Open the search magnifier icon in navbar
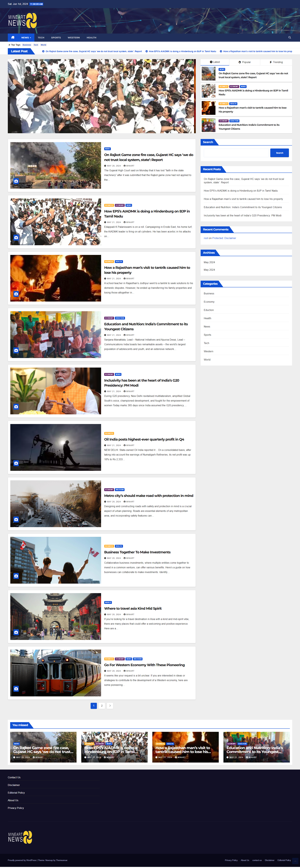 pyautogui.click(x=290, y=37)
